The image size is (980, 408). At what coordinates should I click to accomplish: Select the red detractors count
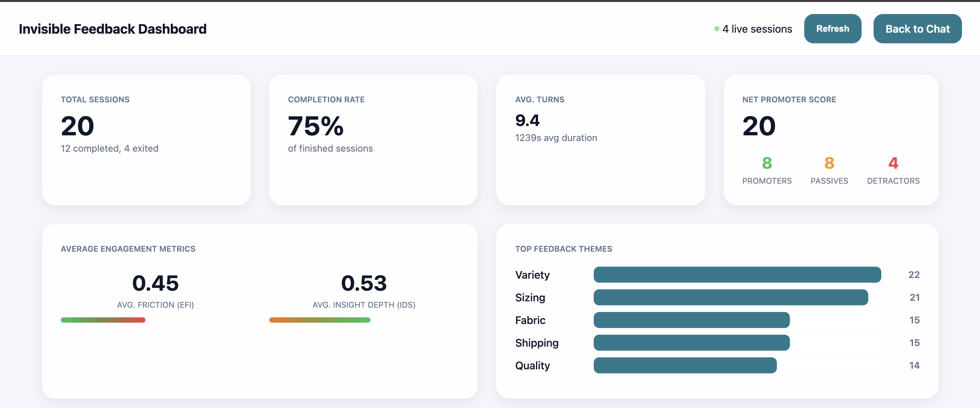[893, 163]
